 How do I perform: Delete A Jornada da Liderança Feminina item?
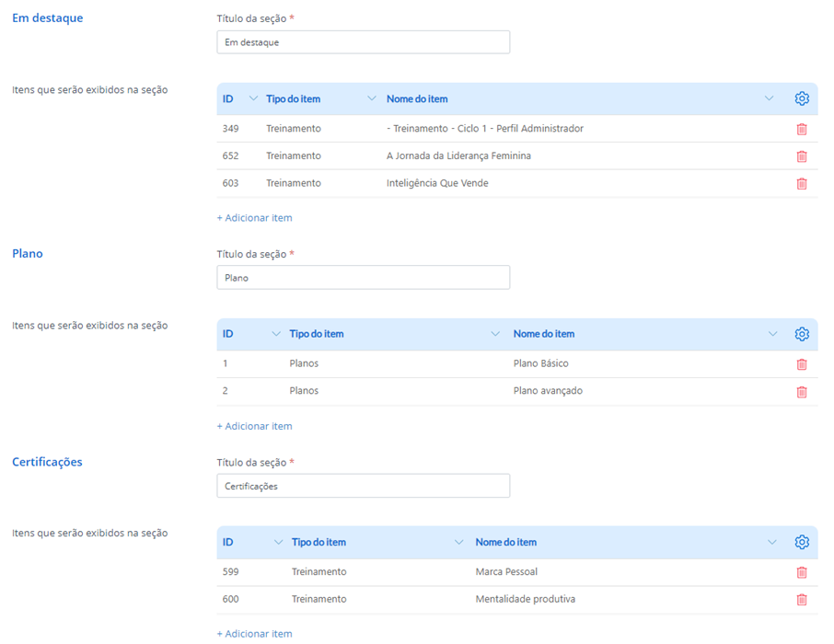801,156
